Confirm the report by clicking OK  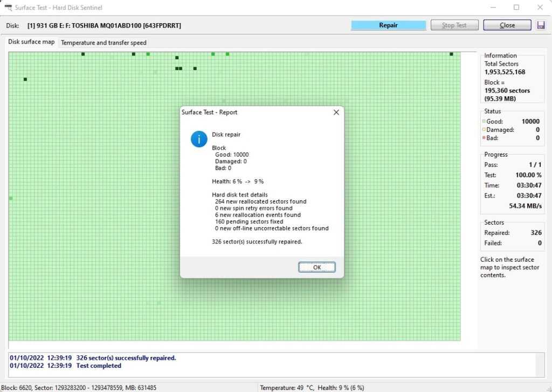tap(317, 267)
